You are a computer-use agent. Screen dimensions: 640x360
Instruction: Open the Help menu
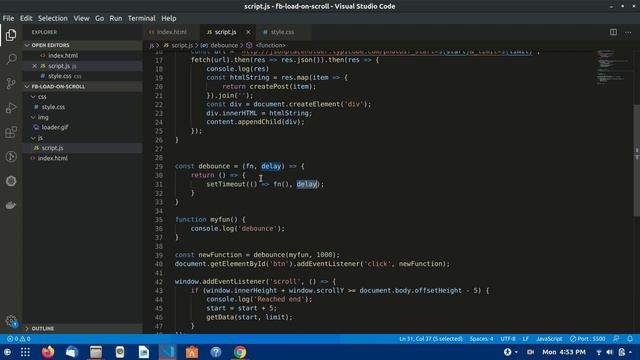click(169, 18)
